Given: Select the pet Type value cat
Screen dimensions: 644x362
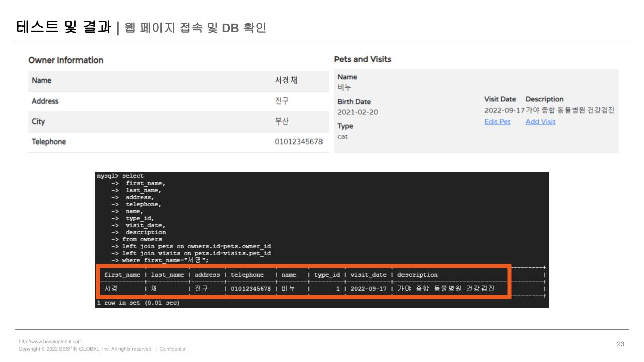Looking at the screenshot, I should click(x=342, y=136).
